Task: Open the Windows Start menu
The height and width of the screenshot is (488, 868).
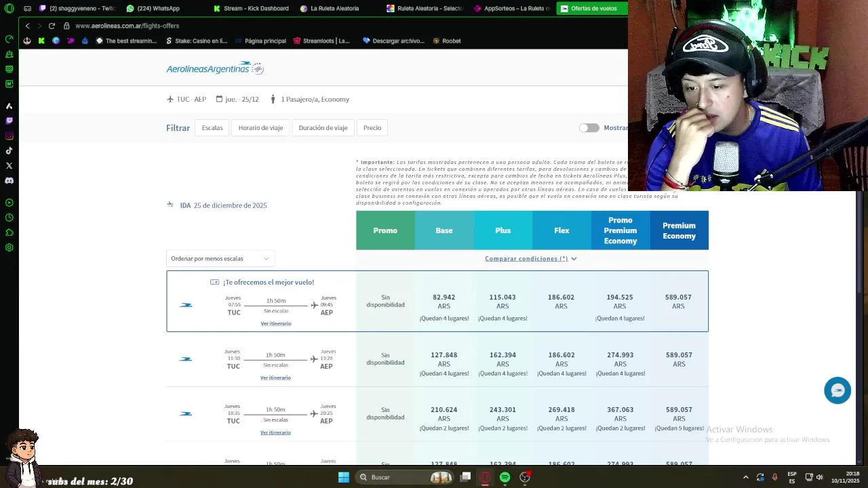Action: click(344, 477)
